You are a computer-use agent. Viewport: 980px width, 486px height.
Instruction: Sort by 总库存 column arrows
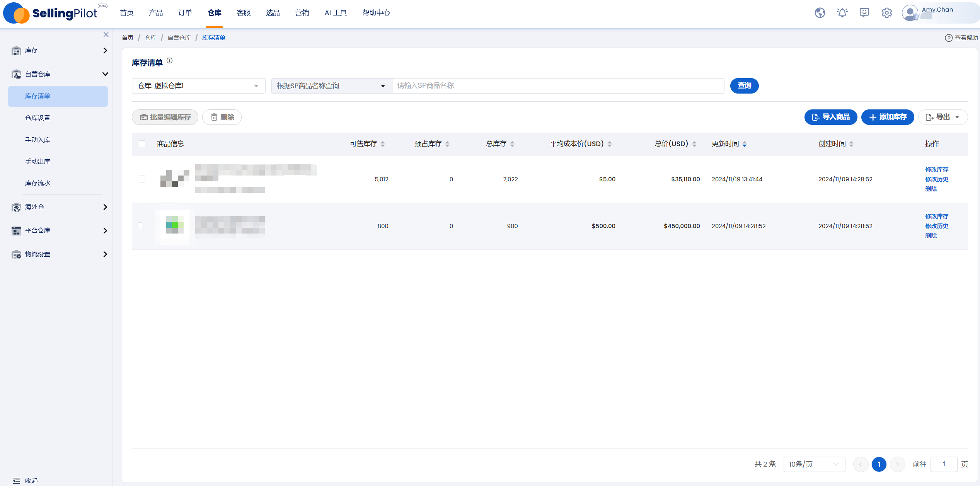coord(512,144)
